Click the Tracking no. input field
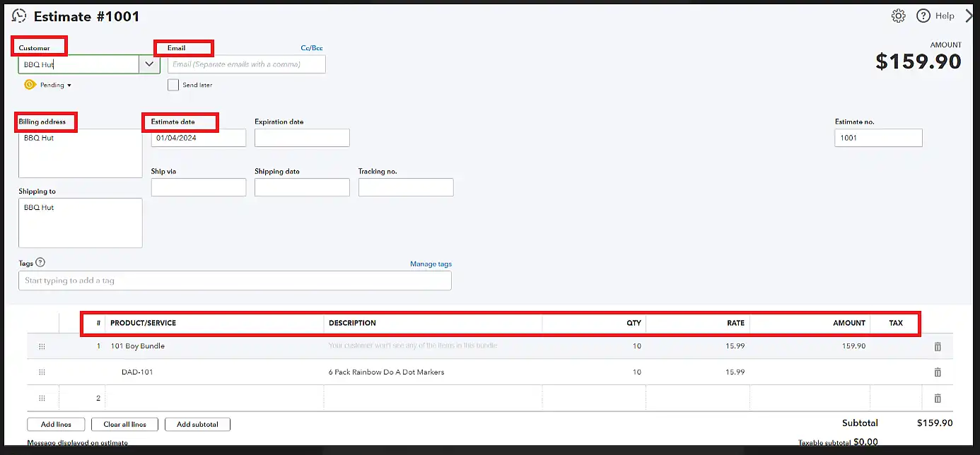 pos(406,187)
